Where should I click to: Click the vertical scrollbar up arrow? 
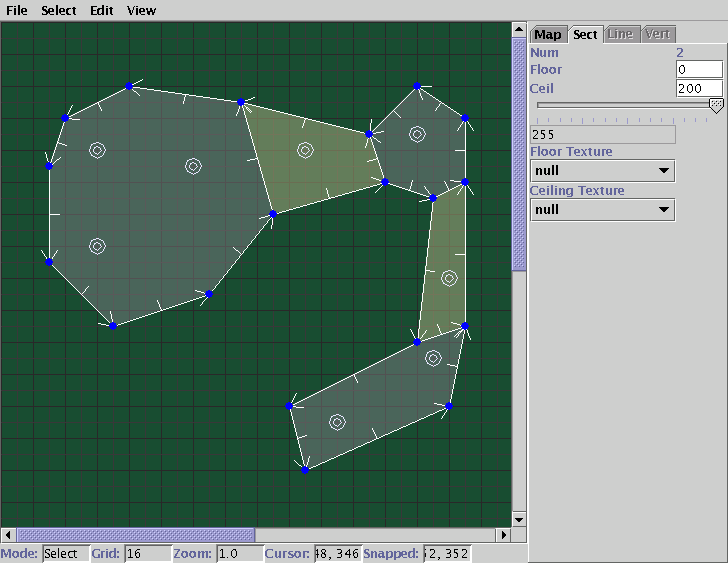coord(519,30)
